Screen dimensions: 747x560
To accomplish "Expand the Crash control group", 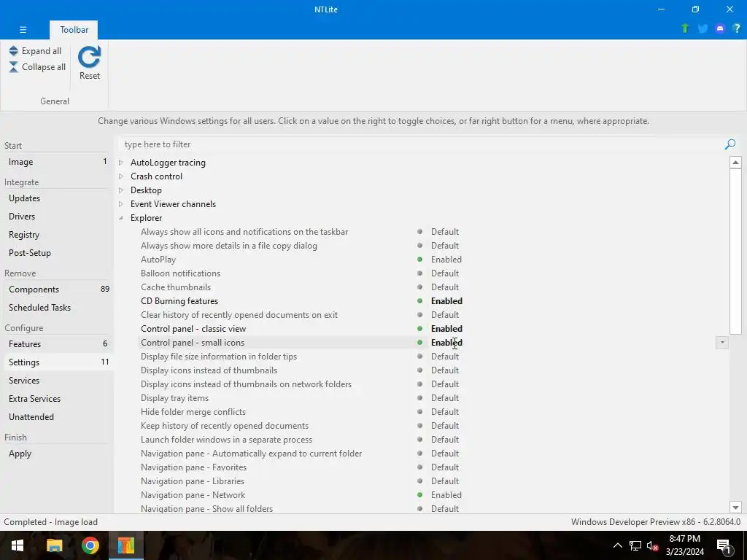I will [x=121, y=176].
